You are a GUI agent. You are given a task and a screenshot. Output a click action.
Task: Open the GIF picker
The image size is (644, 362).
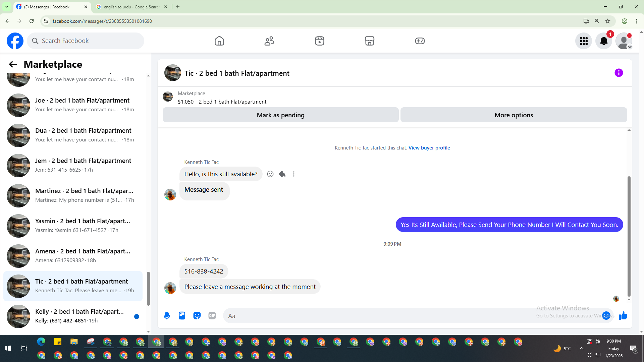(212, 316)
